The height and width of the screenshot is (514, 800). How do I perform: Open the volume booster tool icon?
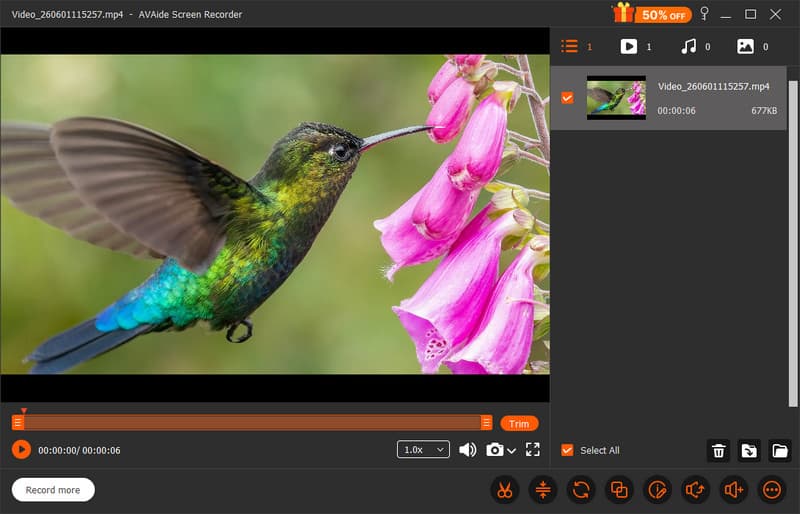[x=733, y=490]
